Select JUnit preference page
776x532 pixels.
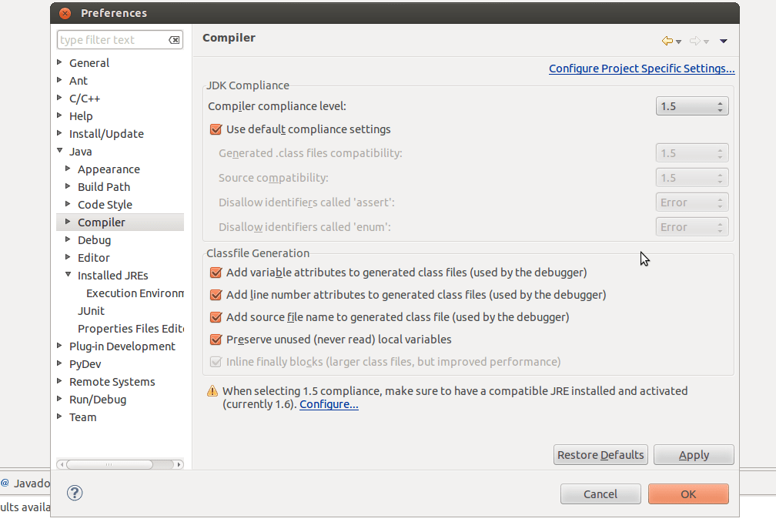pos(91,311)
